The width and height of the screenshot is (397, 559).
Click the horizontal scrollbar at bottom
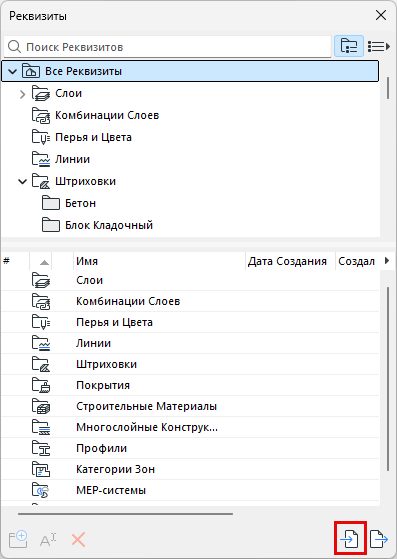click(125, 514)
